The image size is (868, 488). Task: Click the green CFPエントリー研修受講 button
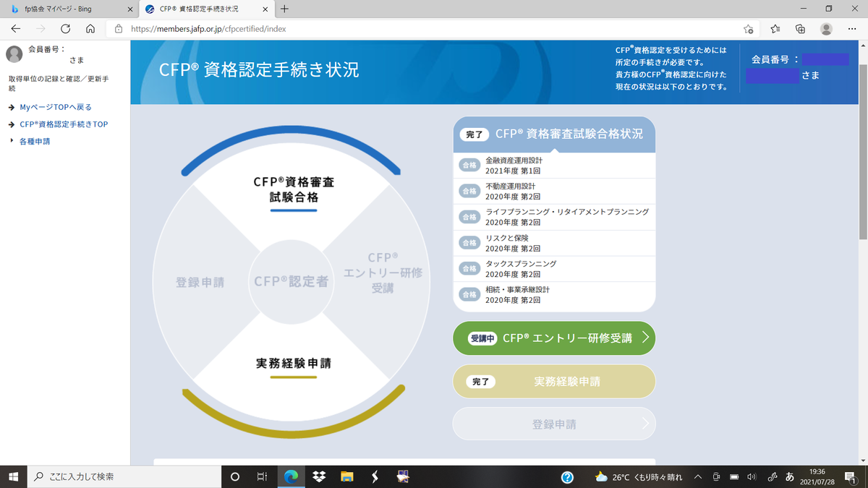554,338
